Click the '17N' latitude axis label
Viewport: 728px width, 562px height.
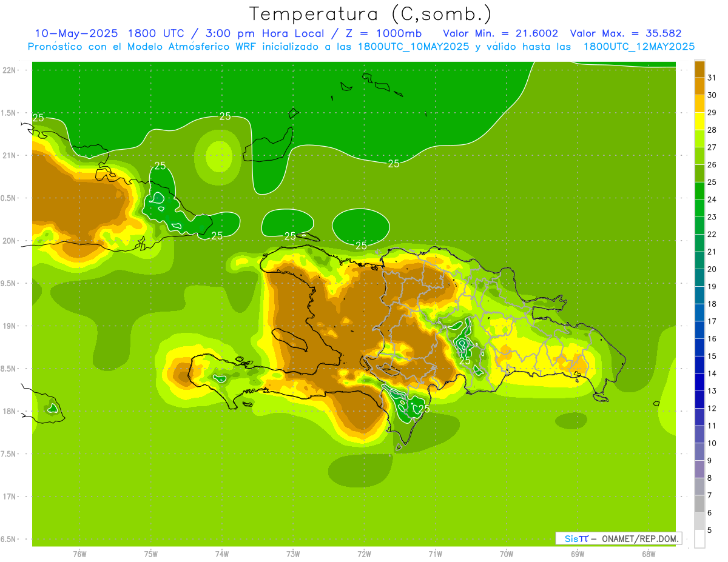(x=10, y=497)
